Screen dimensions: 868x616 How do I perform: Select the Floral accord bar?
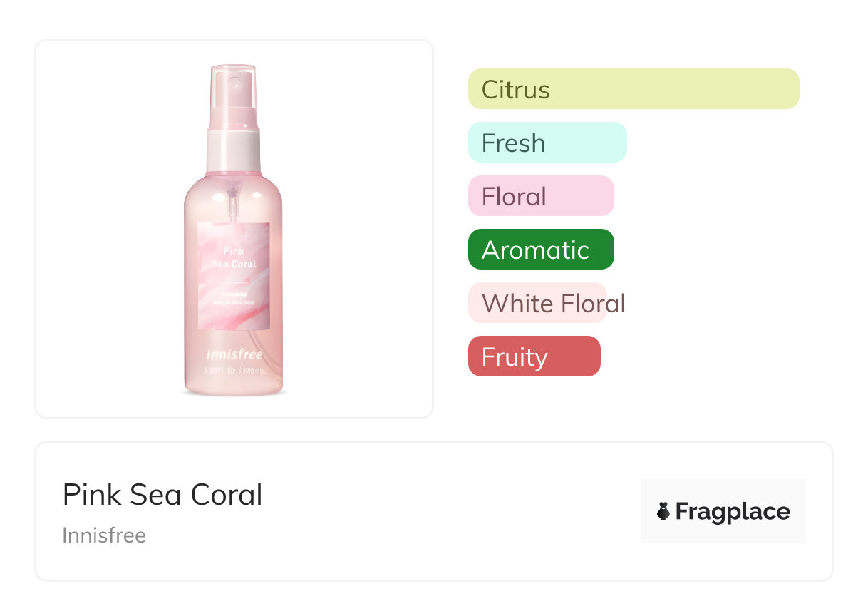[540, 196]
